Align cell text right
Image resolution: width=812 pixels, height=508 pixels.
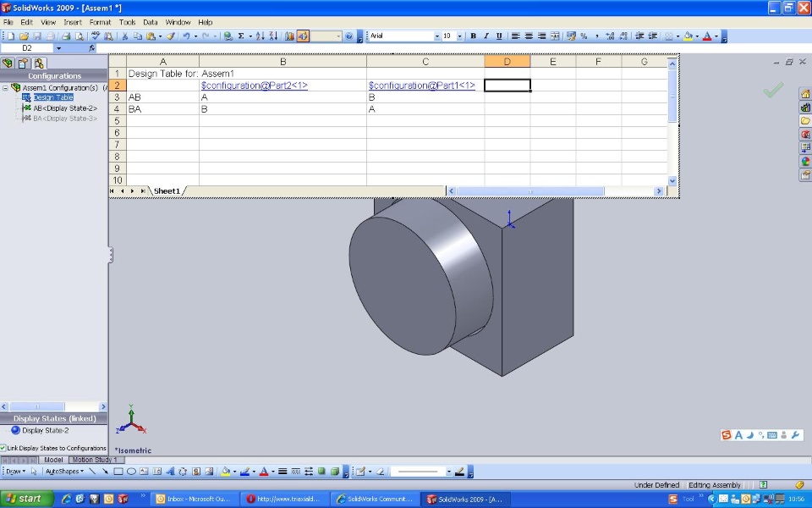point(541,36)
